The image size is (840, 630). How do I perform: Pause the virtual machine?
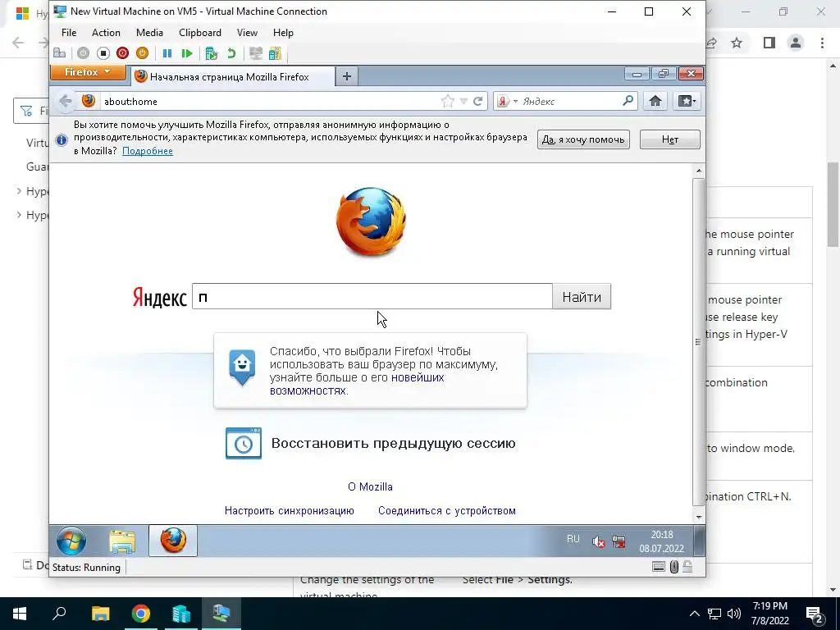167,53
